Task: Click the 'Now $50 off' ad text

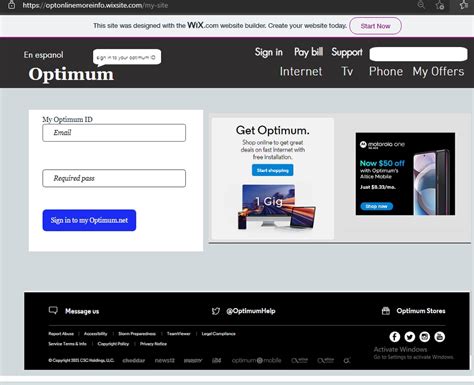Action: (x=382, y=163)
